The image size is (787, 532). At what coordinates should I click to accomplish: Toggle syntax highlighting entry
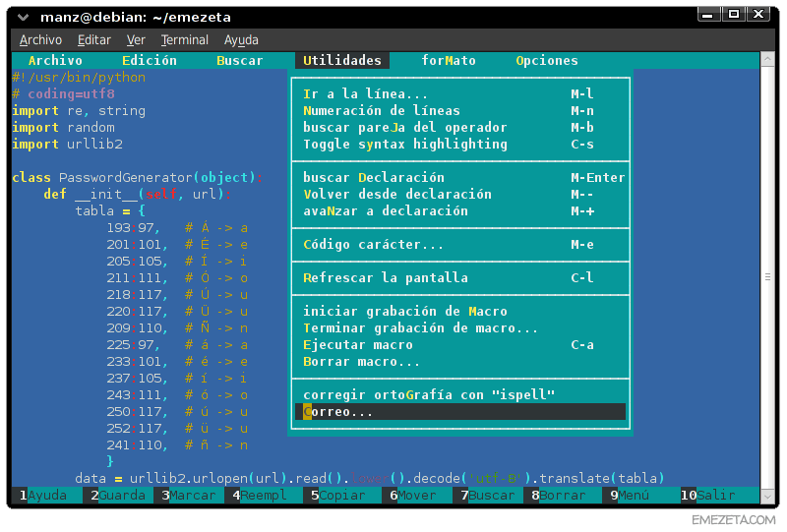coord(460,144)
